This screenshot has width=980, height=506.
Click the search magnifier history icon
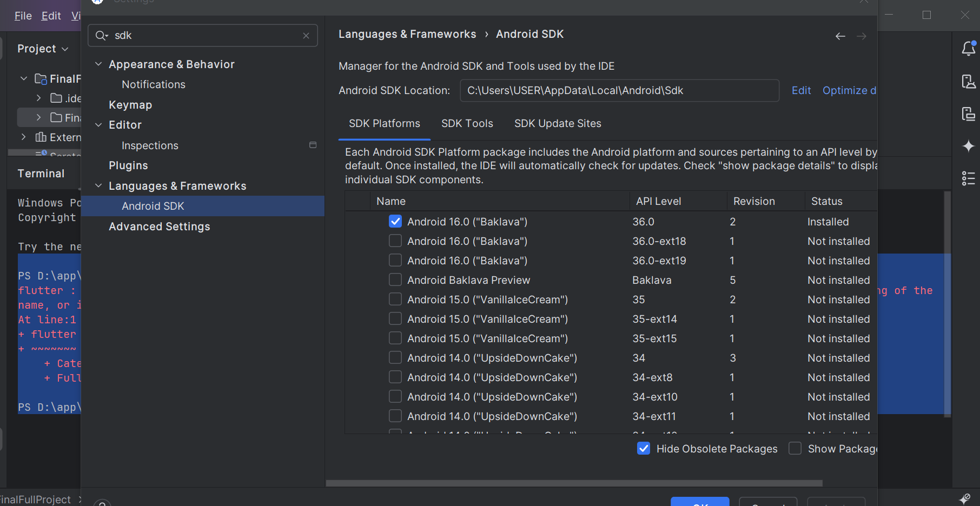101,36
